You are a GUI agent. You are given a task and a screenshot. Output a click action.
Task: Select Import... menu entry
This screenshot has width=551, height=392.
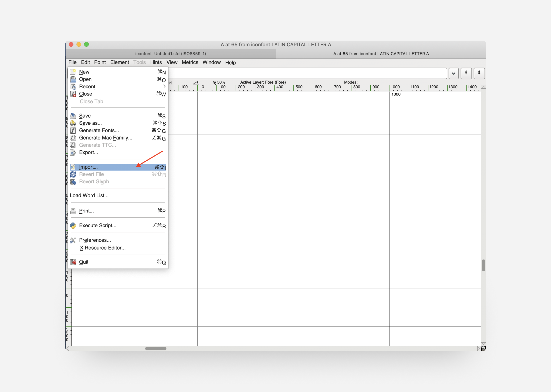coord(118,167)
